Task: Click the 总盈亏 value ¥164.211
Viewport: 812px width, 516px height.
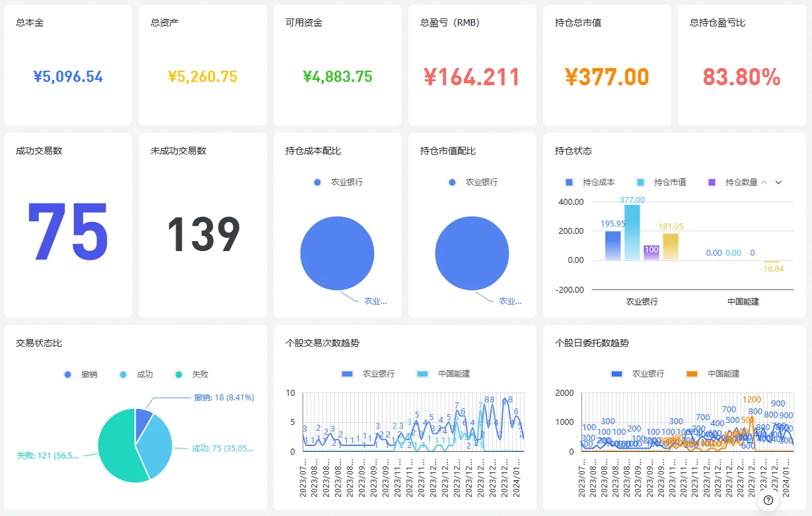Action: tap(472, 77)
